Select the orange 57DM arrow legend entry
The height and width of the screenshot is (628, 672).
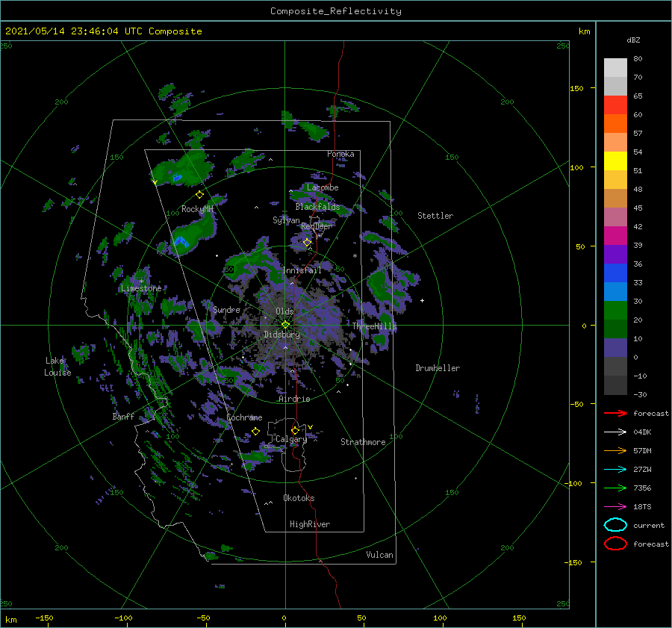pos(615,450)
